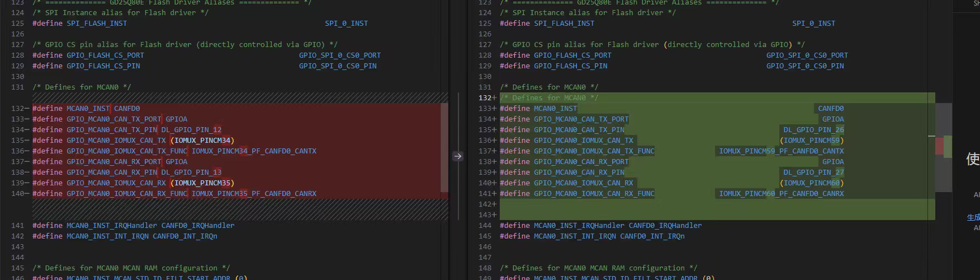Click GPIO_SPI_0_CS0_PORT in the right pane
The height and width of the screenshot is (280, 980).
[807, 55]
